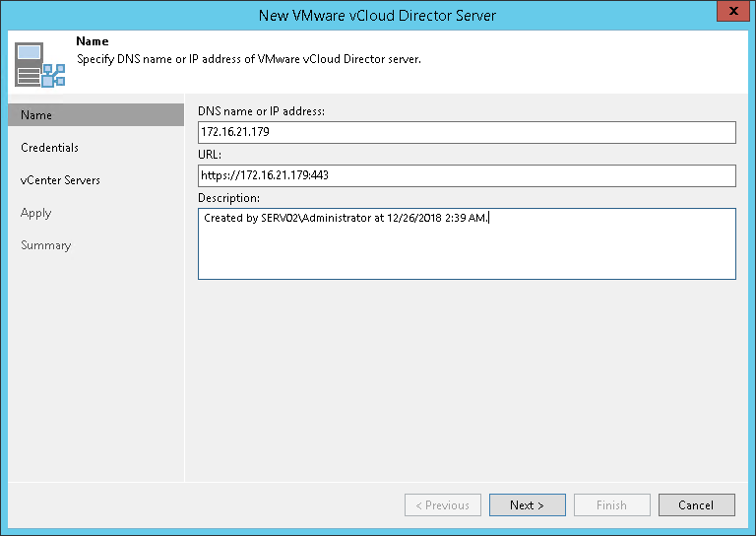Focus the URL input field
756x536 pixels.
[x=467, y=175]
